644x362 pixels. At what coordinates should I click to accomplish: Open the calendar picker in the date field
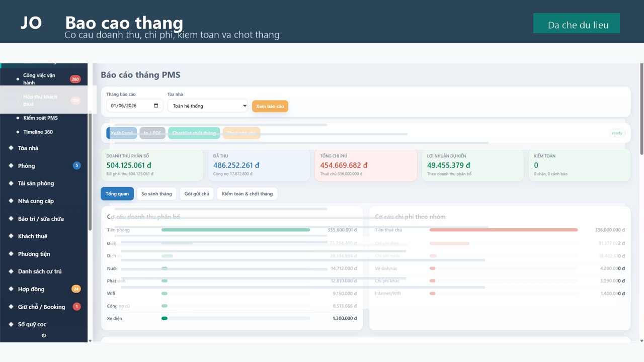156,106
